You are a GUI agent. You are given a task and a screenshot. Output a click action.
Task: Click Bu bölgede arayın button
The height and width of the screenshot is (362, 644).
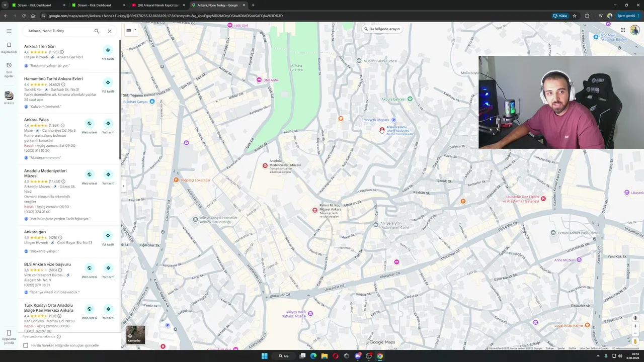point(382,29)
